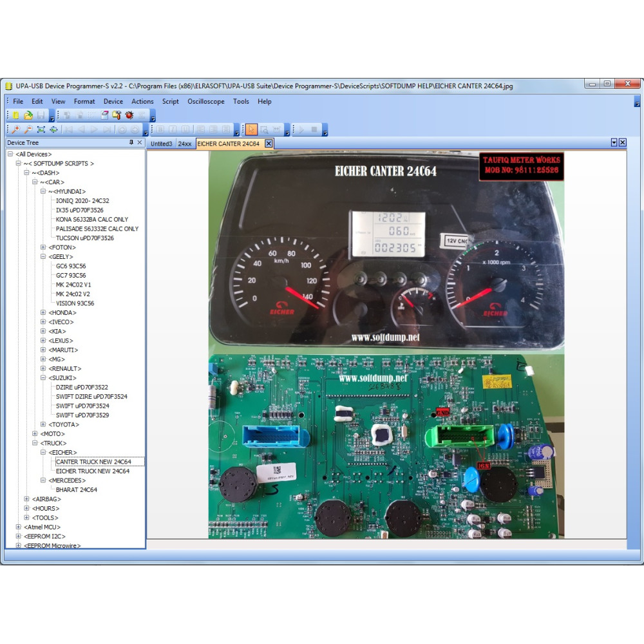644x644 pixels.
Task: Collapse the GEELY tree node
Action: coord(43,257)
